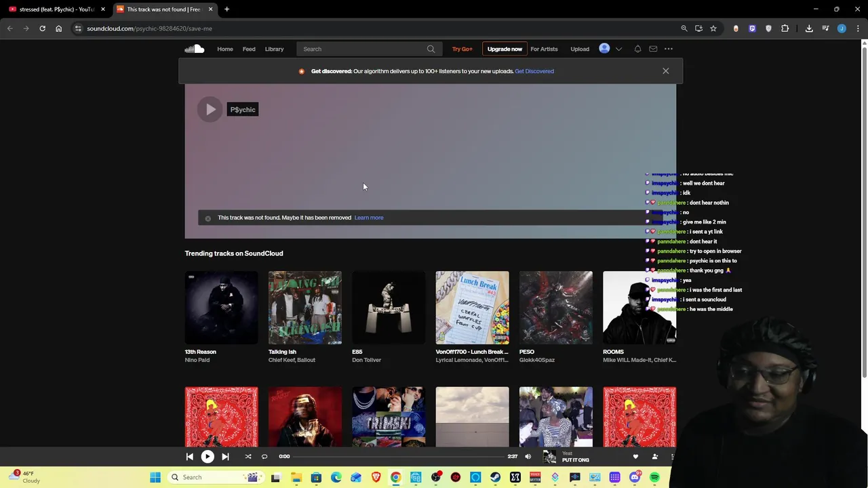Open the 13th Reason track thumbnail
868x488 pixels.
pos(221,308)
